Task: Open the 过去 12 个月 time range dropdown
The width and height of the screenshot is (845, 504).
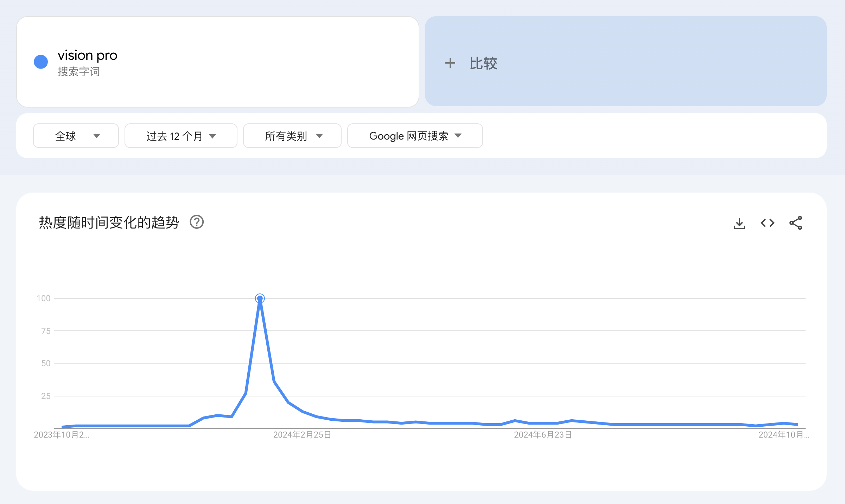Action: [x=180, y=136]
